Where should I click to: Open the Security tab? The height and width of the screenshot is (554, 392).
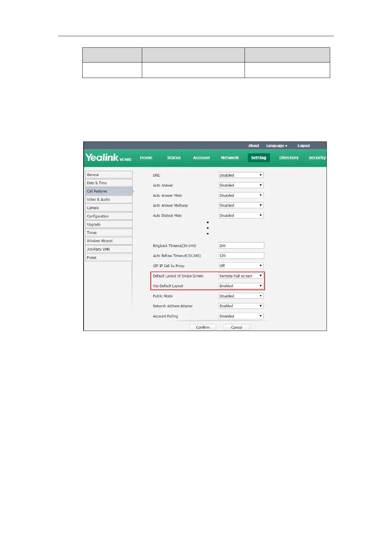coord(317,158)
